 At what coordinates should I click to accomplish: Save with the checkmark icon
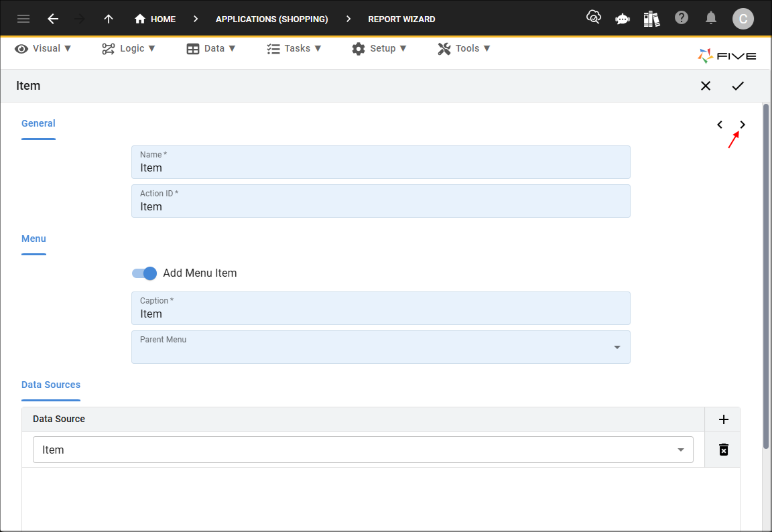click(x=738, y=86)
